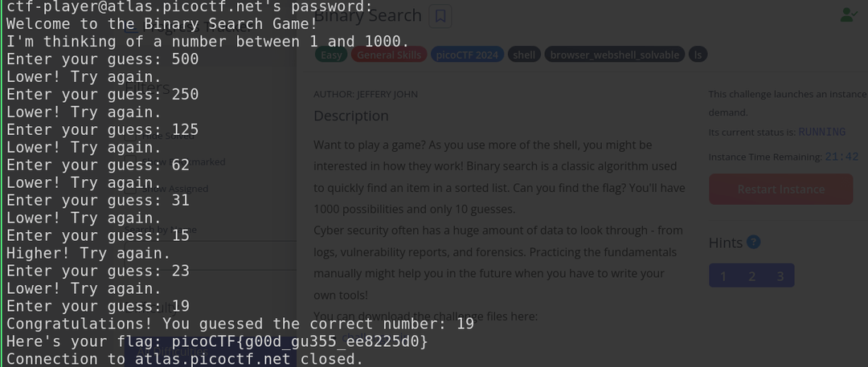
Task: Reveal hint 2
Action: [x=751, y=276]
